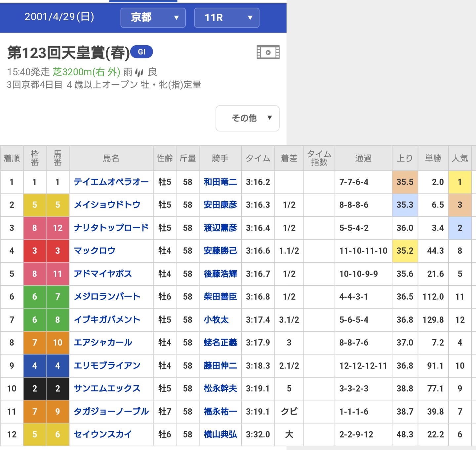Click the 単勝 column header
This screenshot has height=450, width=476.
pyautogui.click(x=433, y=158)
